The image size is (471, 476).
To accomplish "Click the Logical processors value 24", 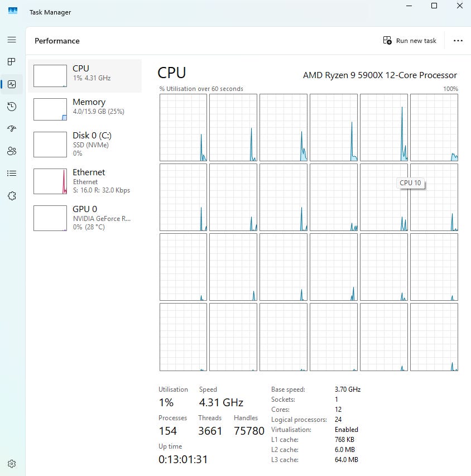I will pyautogui.click(x=338, y=419).
